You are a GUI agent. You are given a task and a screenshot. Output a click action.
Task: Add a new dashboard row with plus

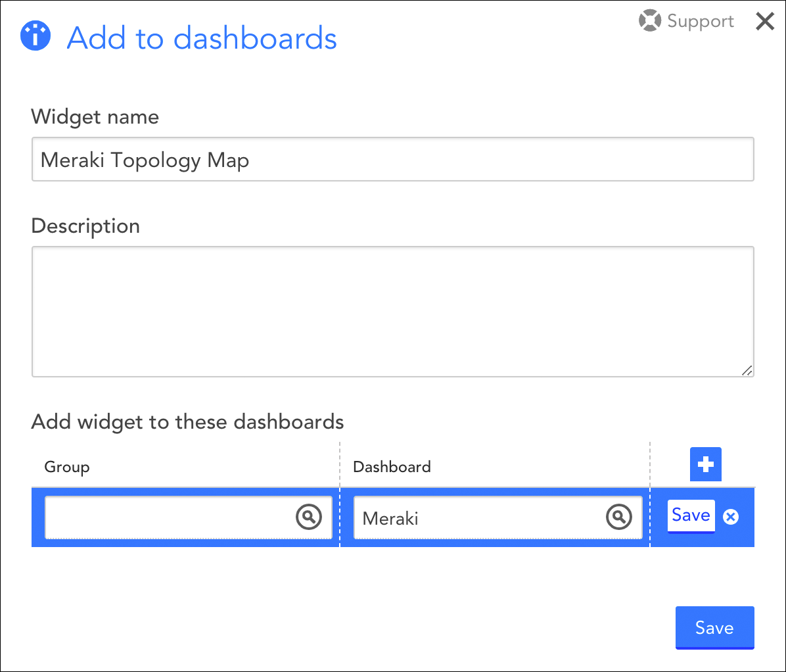[x=705, y=464]
